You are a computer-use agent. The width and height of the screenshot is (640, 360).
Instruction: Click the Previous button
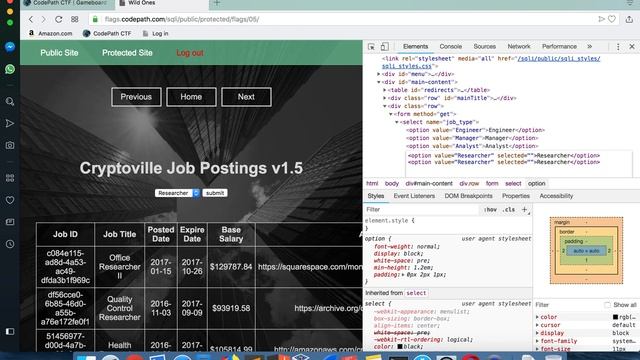[x=136, y=97]
